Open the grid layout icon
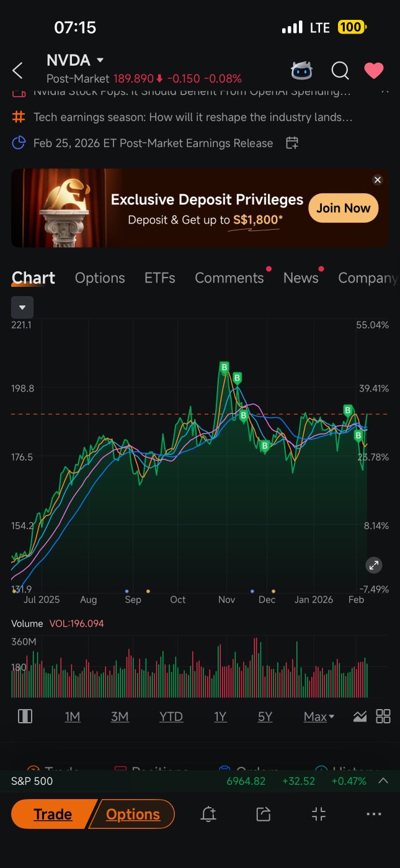The width and height of the screenshot is (400, 868). 383,717
